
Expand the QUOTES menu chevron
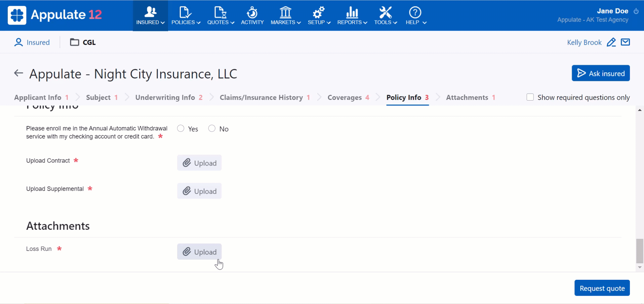pos(232,23)
